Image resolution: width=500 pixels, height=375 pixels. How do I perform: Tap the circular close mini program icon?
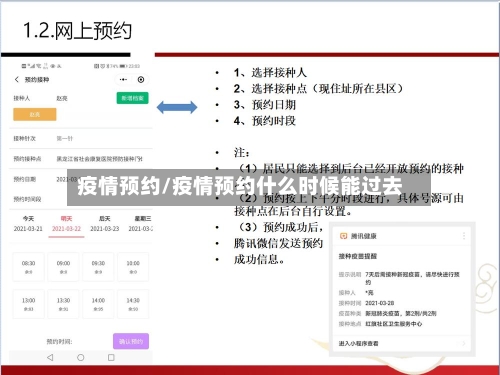[141, 80]
